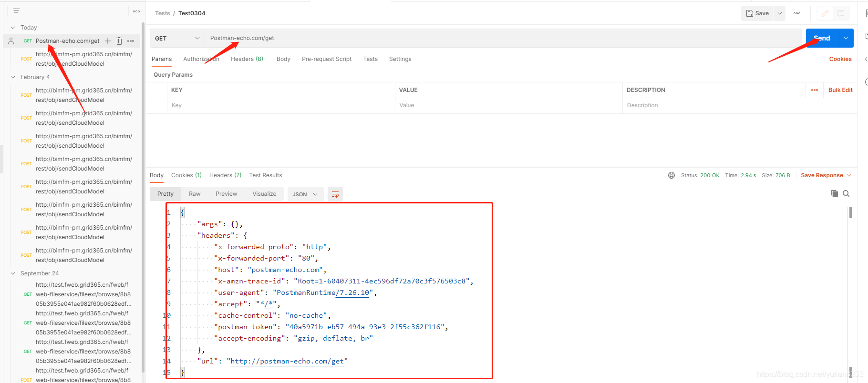Viewport: 868px width, 383px height.
Task: Open the Pre-request Script tab
Action: click(x=327, y=59)
